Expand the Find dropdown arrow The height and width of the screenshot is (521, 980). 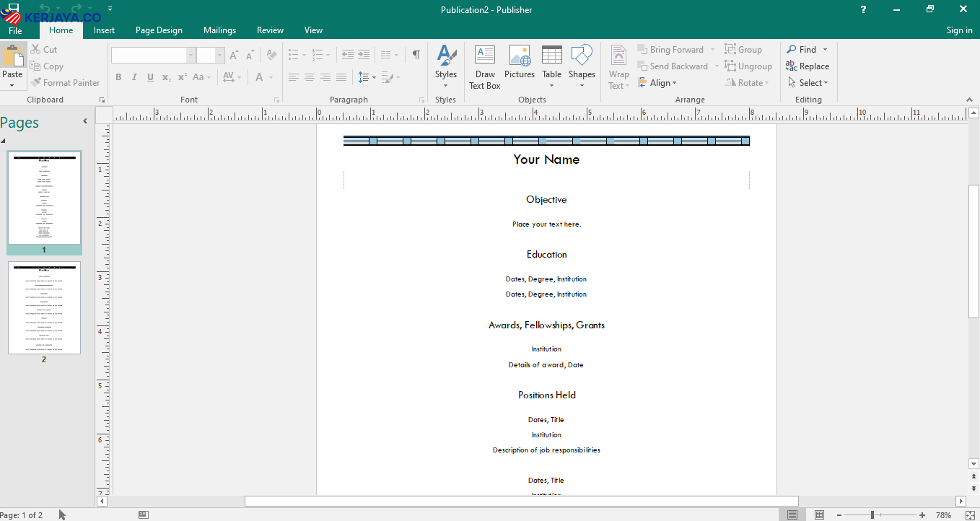click(825, 49)
